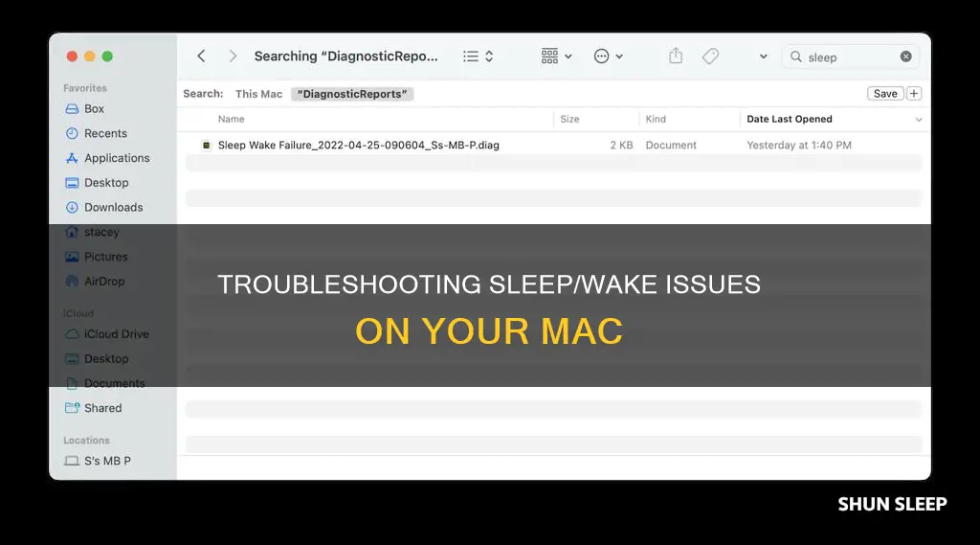Click the Share toolbar icon
980x545 pixels.
coord(676,56)
